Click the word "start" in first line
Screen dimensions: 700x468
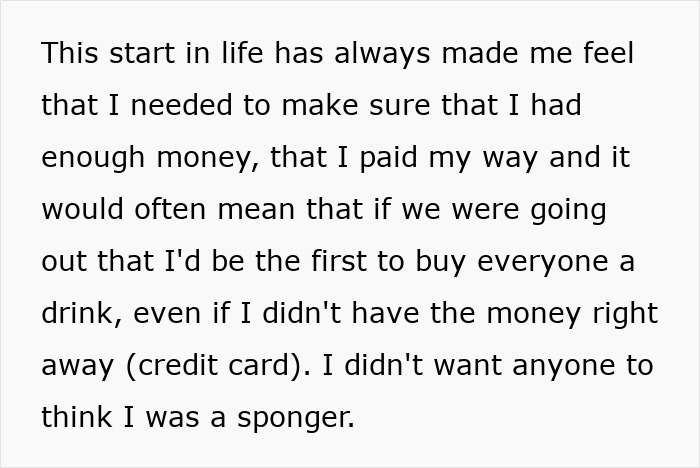point(142,53)
